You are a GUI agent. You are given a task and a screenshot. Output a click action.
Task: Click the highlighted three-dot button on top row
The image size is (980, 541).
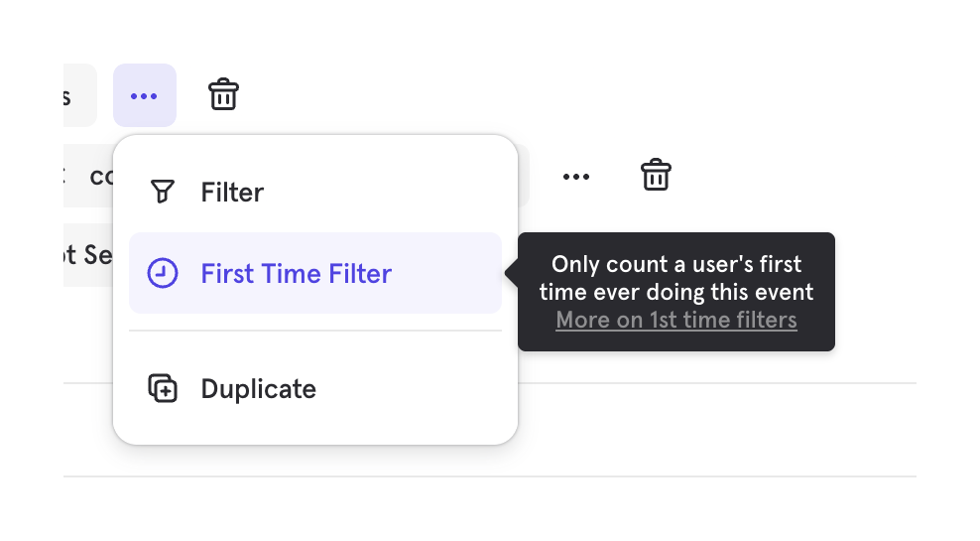point(144,95)
